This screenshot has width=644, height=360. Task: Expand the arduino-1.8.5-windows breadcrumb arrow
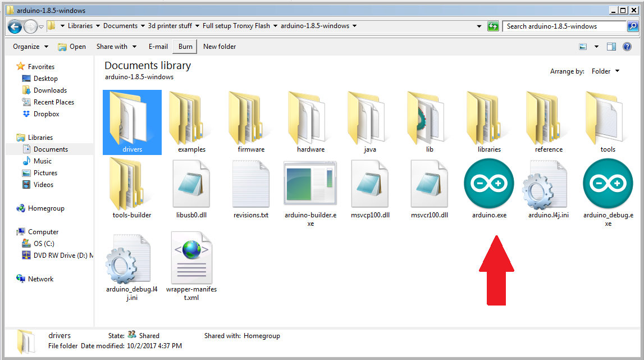click(x=354, y=26)
